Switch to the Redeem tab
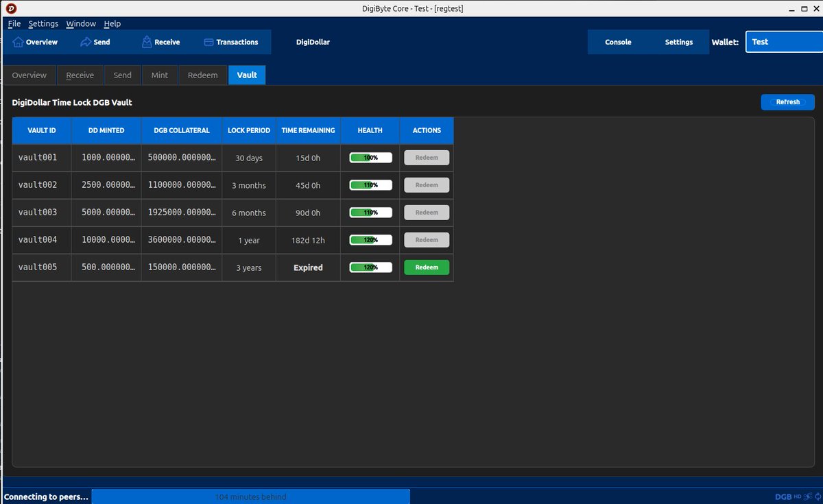The height and width of the screenshot is (504, 823). click(x=203, y=75)
